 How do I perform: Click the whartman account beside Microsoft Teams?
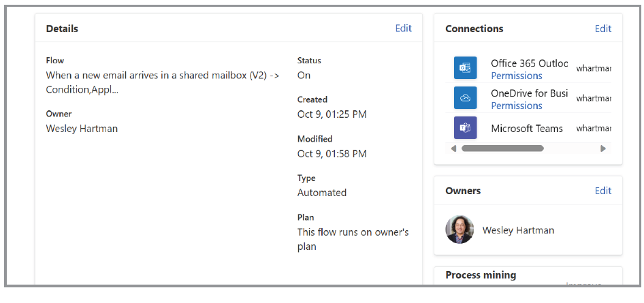(593, 128)
